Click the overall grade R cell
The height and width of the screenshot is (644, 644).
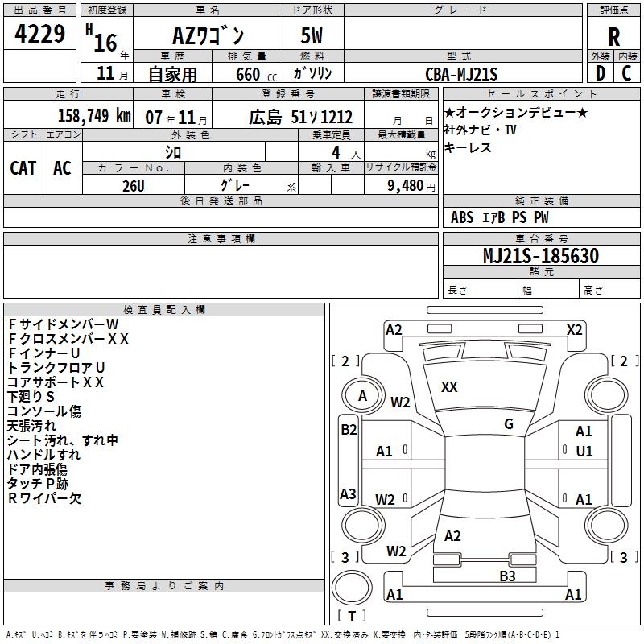(613, 36)
